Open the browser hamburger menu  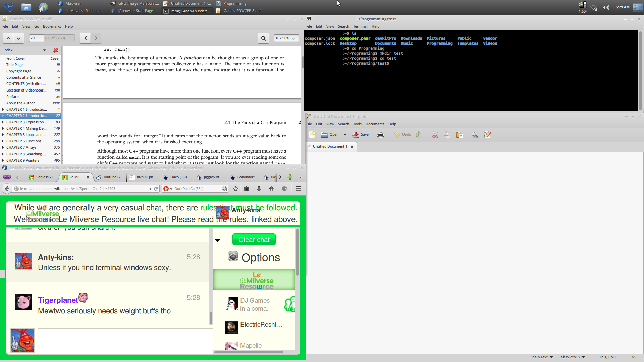point(299,189)
